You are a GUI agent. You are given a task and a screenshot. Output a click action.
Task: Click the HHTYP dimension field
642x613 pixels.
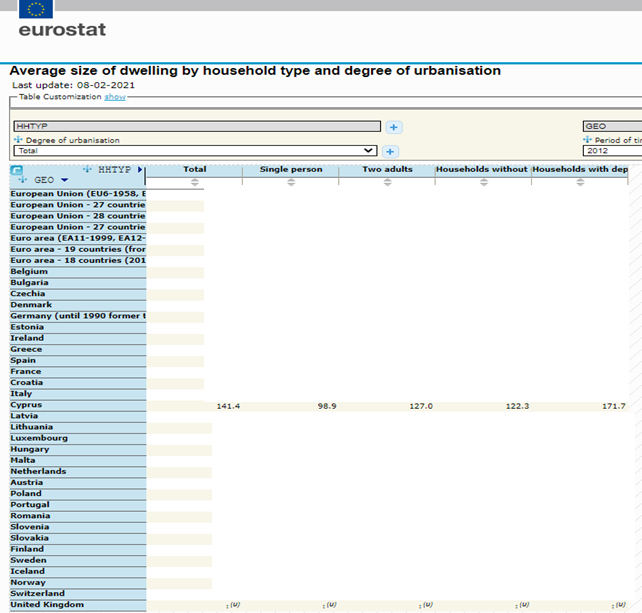click(197, 127)
